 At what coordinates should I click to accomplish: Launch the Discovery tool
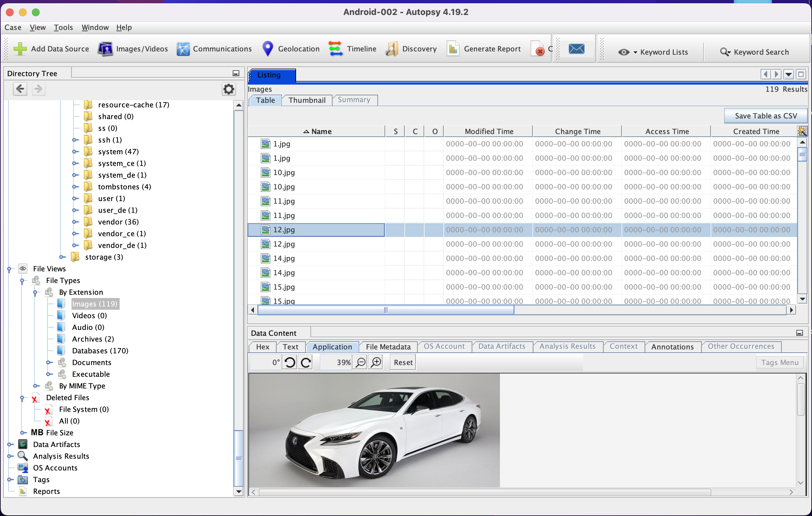(x=411, y=48)
